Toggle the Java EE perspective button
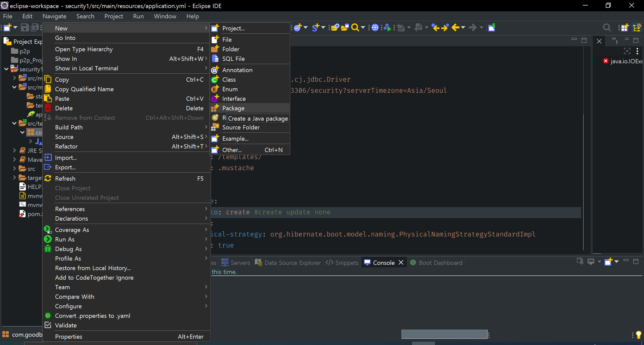The width and height of the screenshot is (644, 345). (x=637, y=27)
